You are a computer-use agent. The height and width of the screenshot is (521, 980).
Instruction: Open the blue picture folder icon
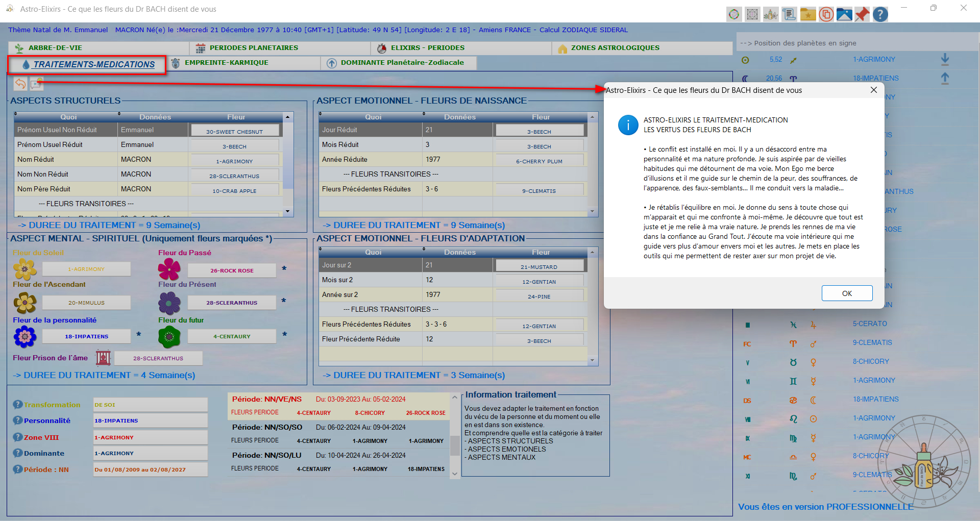844,14
